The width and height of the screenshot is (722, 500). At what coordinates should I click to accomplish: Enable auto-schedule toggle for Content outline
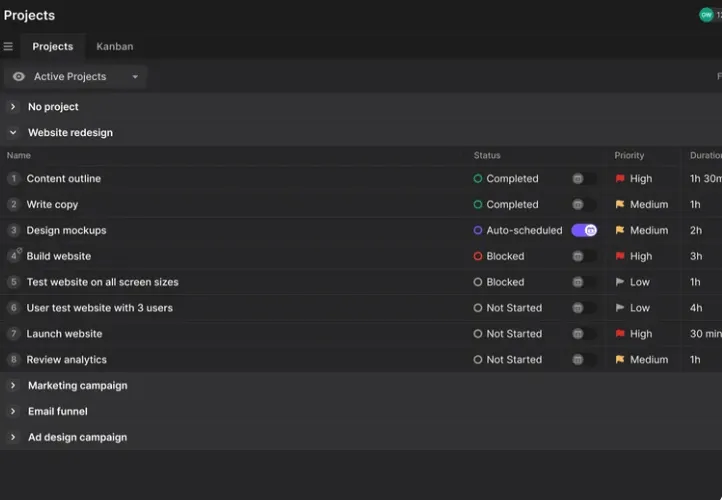click(584, 179)
